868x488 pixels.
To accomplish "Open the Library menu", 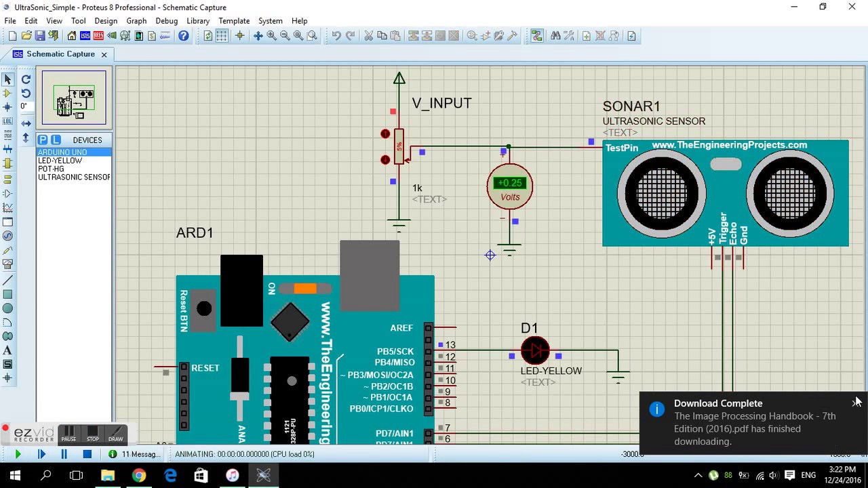I will pyautogui.click(x=198, y=21).
